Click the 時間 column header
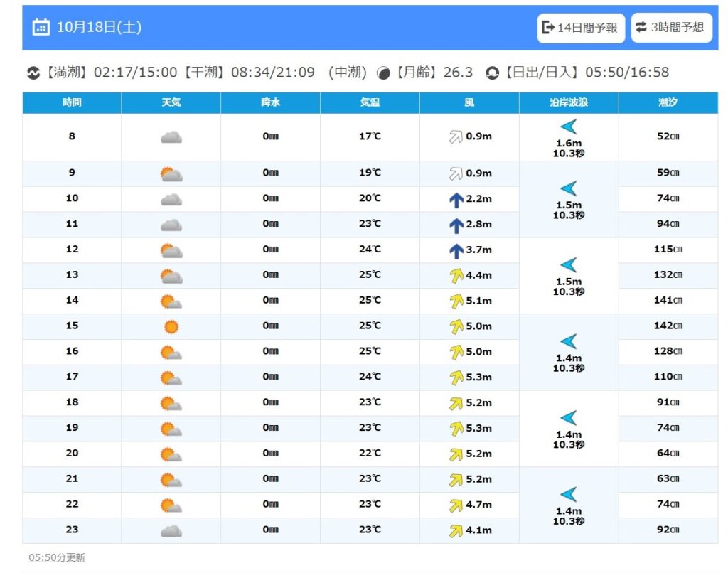Image resolution: width=728 pixels, height=573 pixels. click(72, 103)
